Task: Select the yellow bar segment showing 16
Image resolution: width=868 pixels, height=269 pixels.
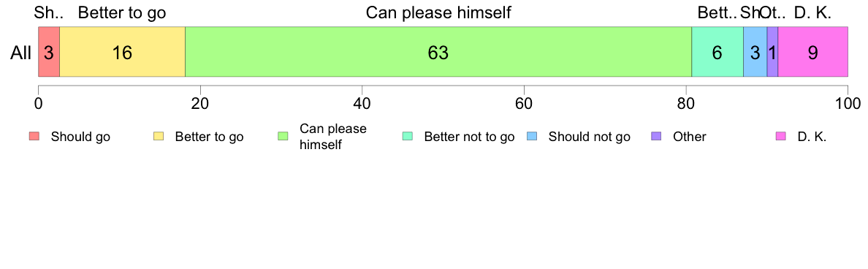Action: [x=122, y=51]
